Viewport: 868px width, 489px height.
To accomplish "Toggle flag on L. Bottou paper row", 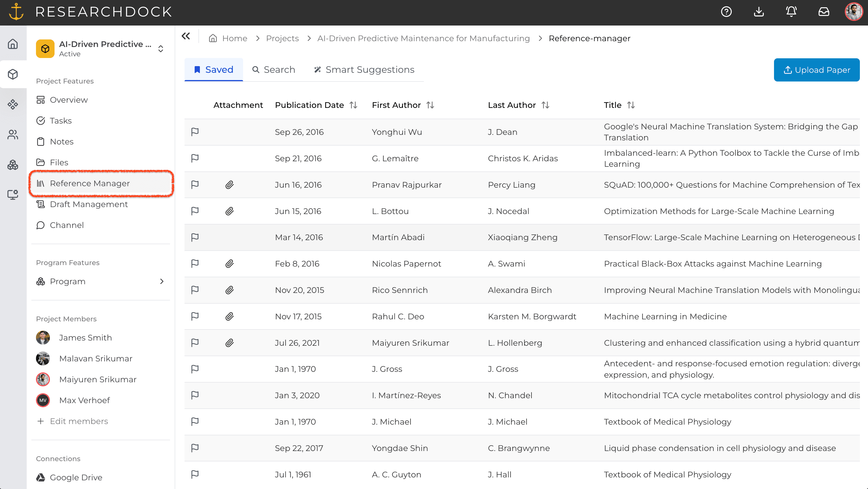I will 195,211.
